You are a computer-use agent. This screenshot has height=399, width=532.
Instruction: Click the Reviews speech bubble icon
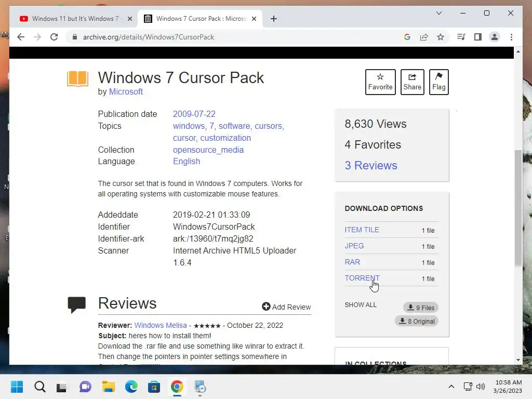point(77,304)
